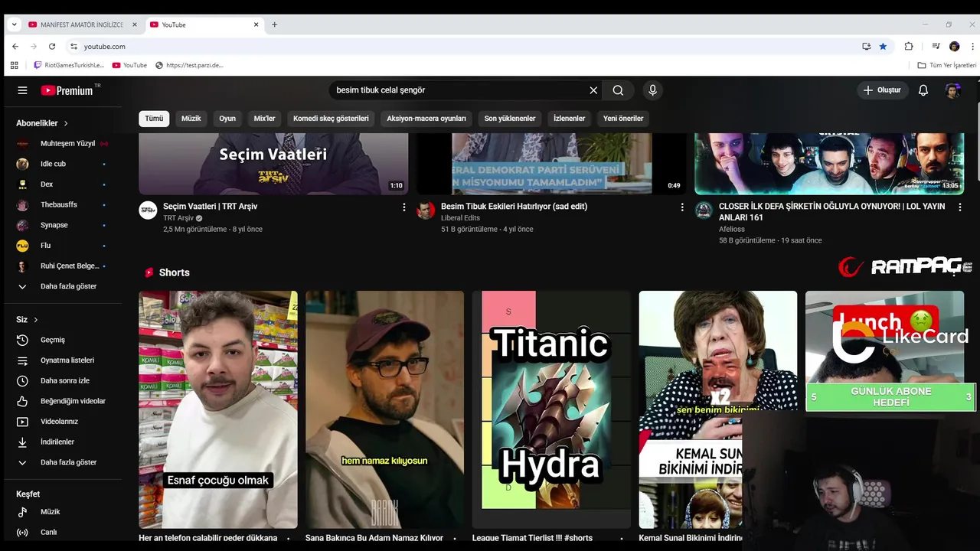Clear the search box with X icon
Screen dimensions: 980x551
click(593, 90)
